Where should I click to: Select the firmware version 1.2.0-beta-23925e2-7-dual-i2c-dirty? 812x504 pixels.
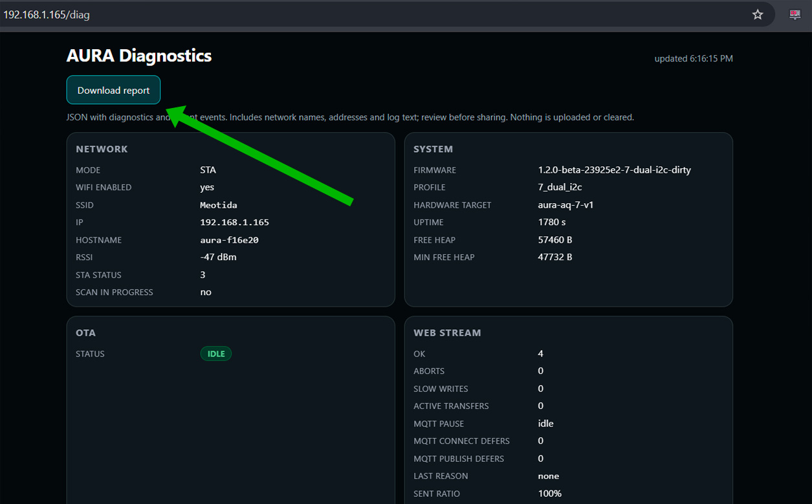pos(615,170)
